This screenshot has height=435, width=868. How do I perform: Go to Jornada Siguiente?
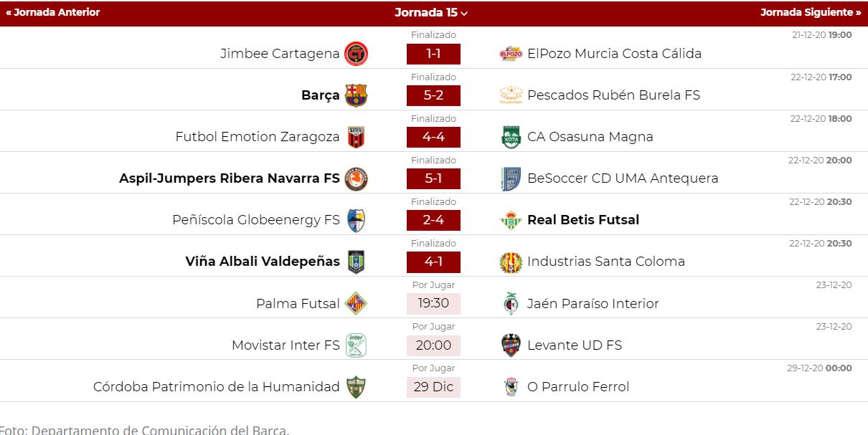tap(811, 13)
